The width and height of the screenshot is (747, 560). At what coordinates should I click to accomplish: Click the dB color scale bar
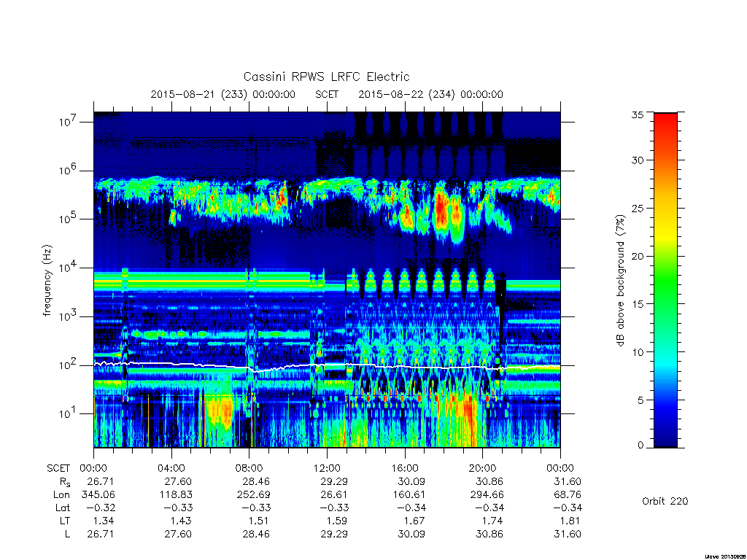point(665,280)
